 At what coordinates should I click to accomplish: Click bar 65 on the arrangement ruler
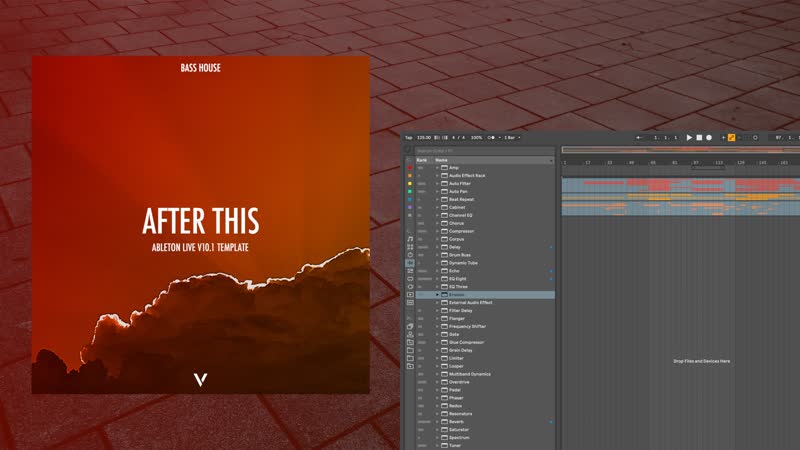coord(653,163)
